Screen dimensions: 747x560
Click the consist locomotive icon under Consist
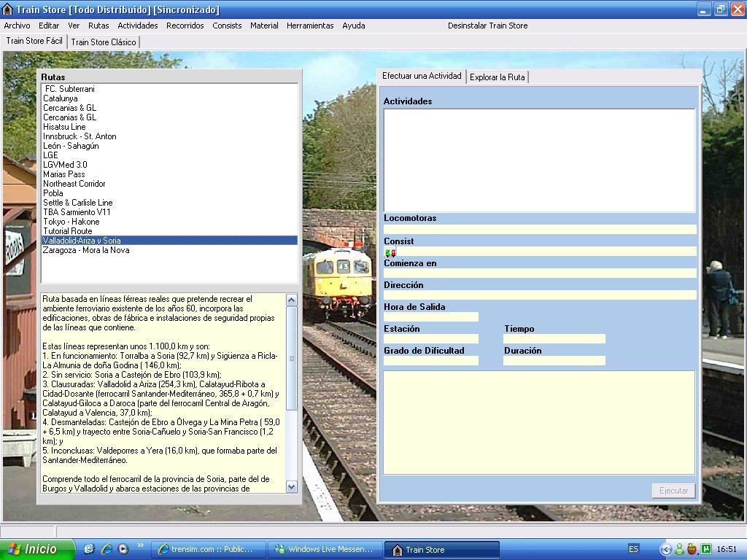390,253
